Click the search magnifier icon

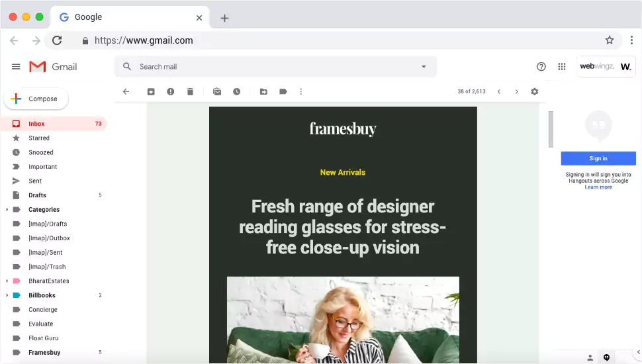127,66
